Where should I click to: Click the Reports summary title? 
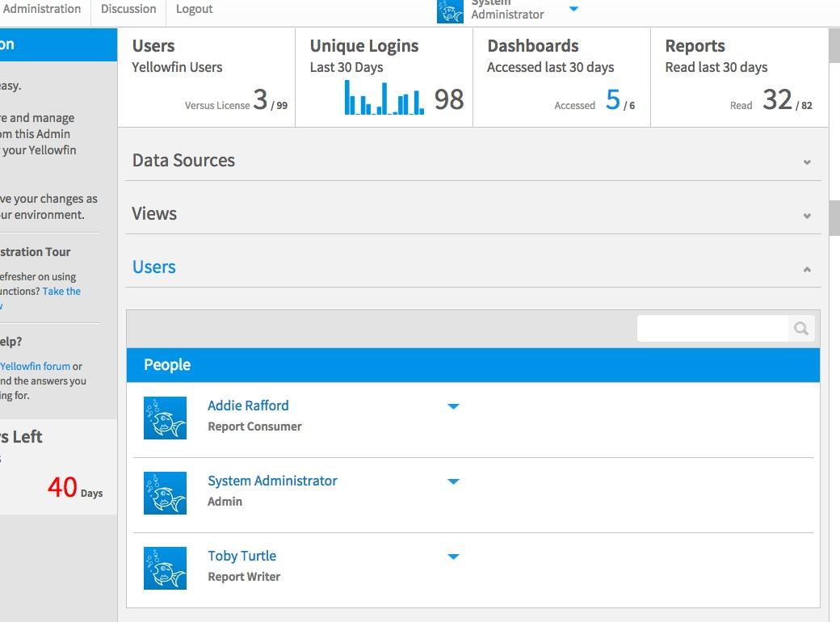click(695, 46)
